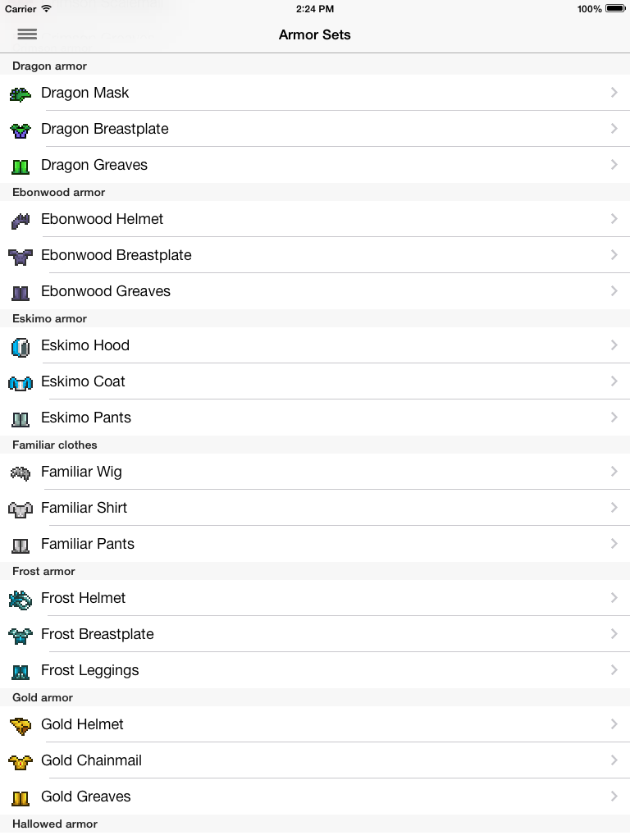Tap the Familiar Wig icon
The height and width of the screenshot is (840, 630).
(x=21, y=472)
